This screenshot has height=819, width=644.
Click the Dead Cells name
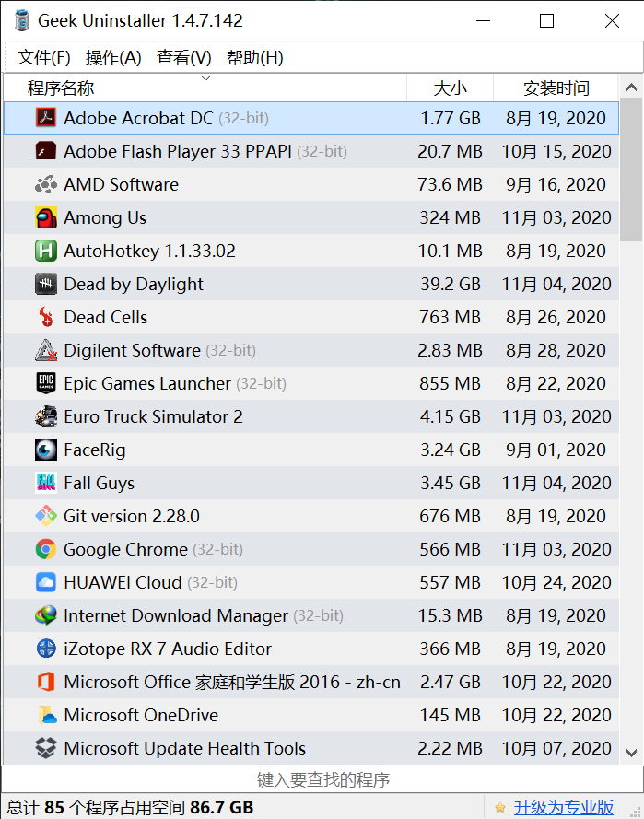pos(106,317)
